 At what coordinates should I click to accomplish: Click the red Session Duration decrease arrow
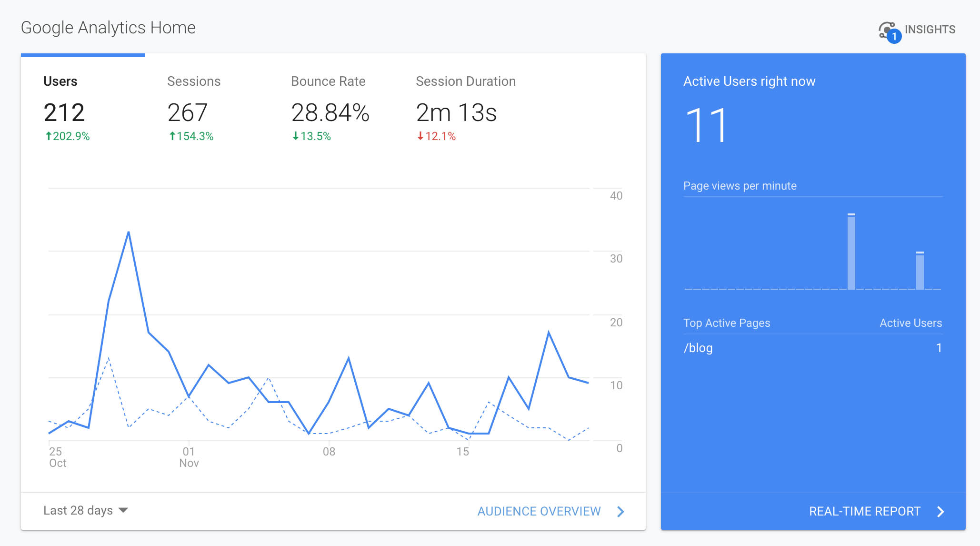(420, 136)
